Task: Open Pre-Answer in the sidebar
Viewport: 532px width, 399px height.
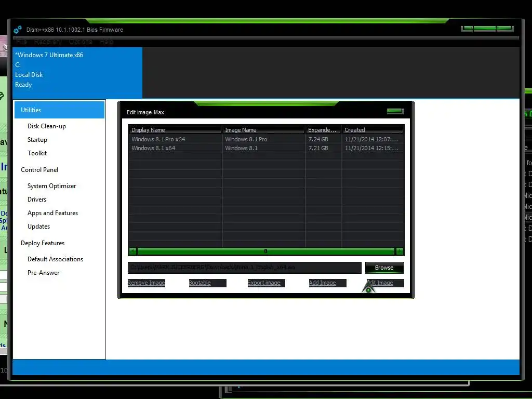Action: click(x=44, y=273)
